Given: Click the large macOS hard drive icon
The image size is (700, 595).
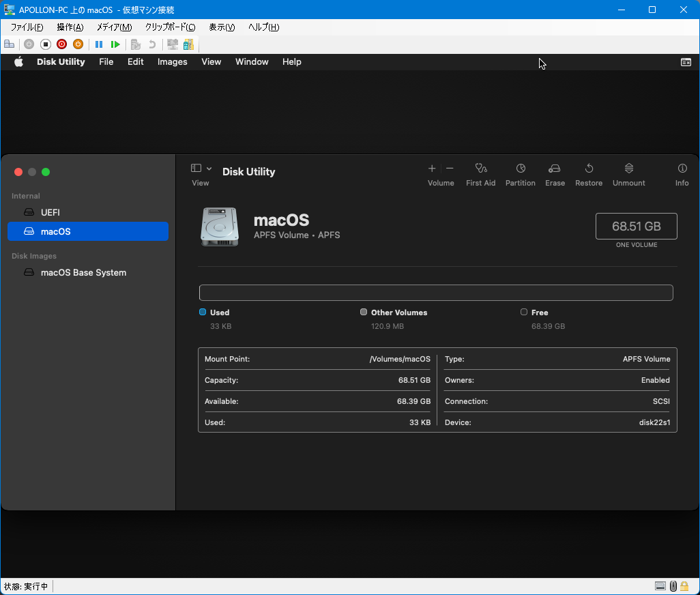Looking at the screenshot, I should click(x=220, y=227).
